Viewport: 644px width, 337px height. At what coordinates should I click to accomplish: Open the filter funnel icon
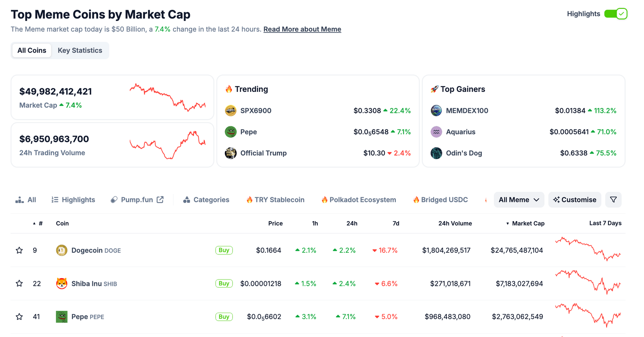point(613,200)
